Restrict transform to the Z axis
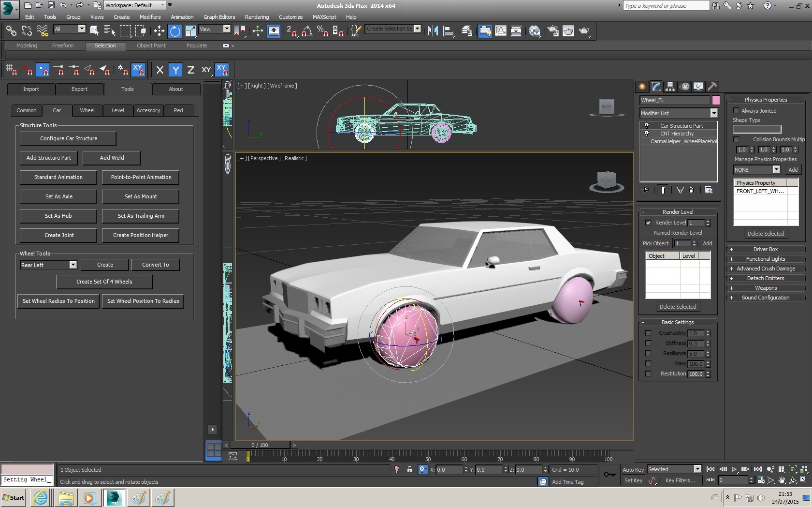The image size is (812, 508). (x=191, y=70)
